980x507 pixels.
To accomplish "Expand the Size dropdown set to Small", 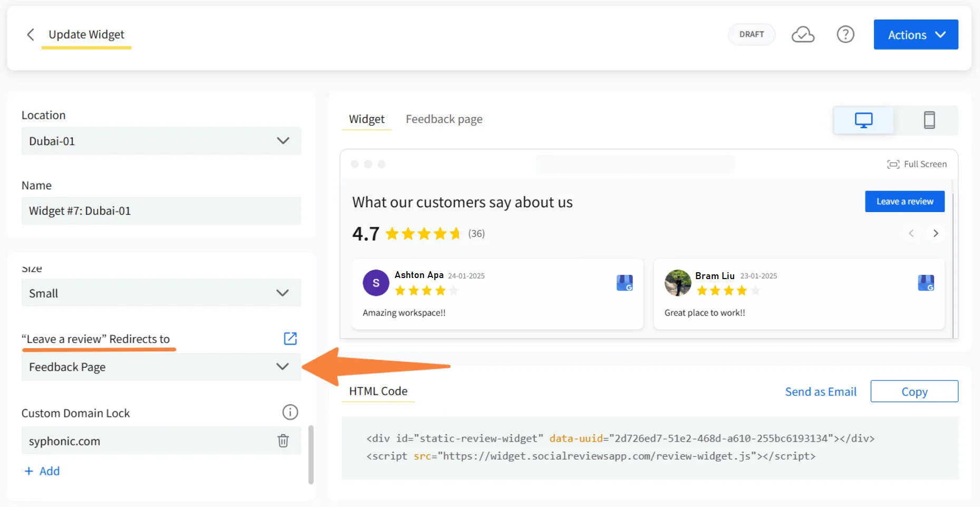I will click(x=160, y=293).
